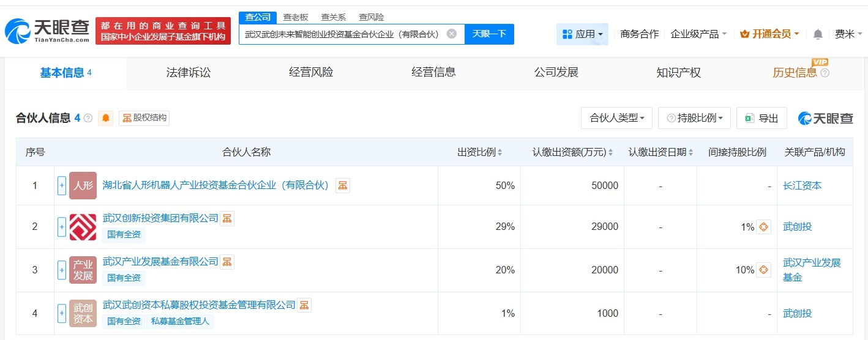Open the 合伙人类型 filter dropdown

coord(616,118)
